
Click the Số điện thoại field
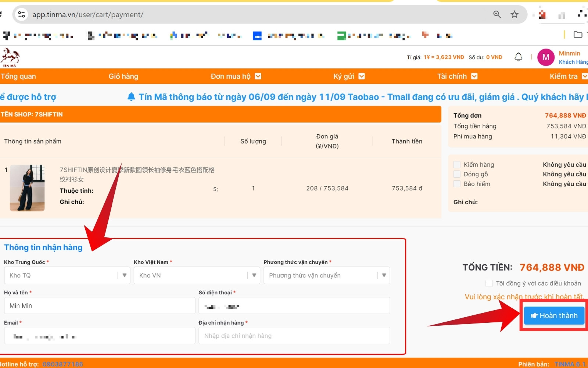(x=294, y=305)
